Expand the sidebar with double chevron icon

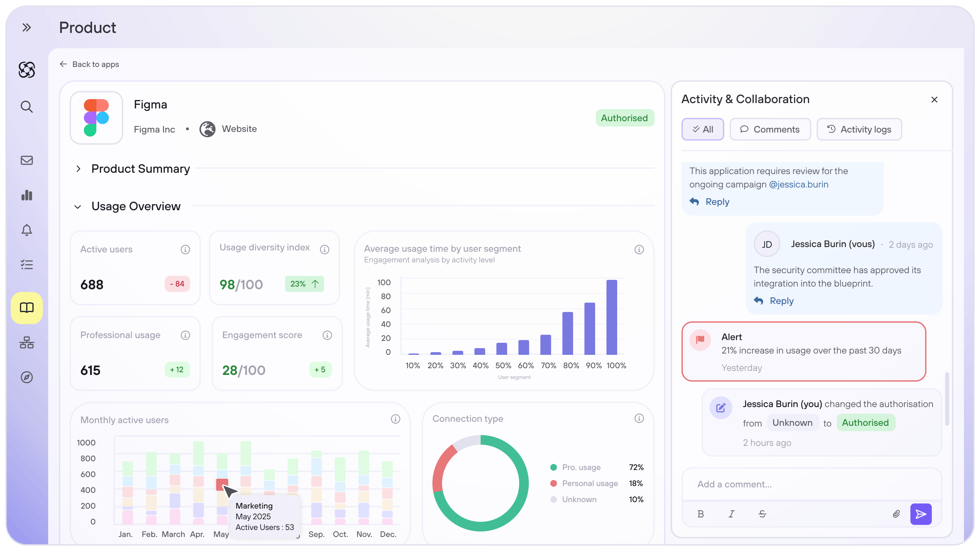pyautogui.click(x=26, y=27)
